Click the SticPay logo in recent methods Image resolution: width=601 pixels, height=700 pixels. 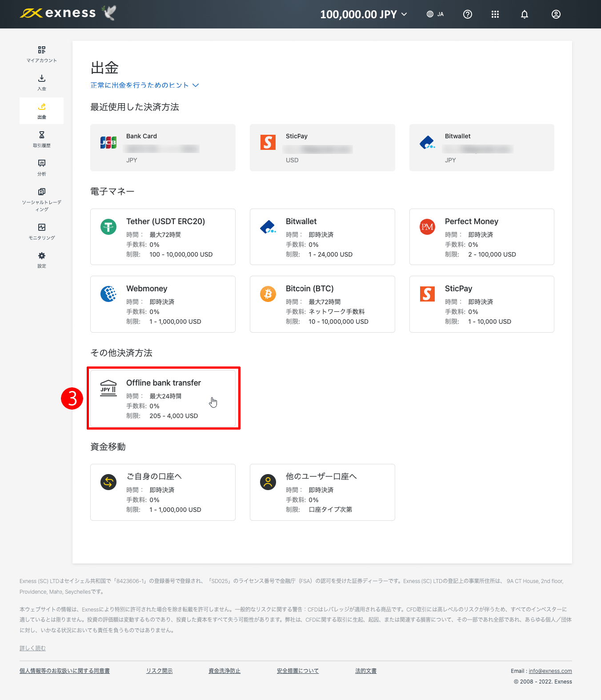click(268, 142)
